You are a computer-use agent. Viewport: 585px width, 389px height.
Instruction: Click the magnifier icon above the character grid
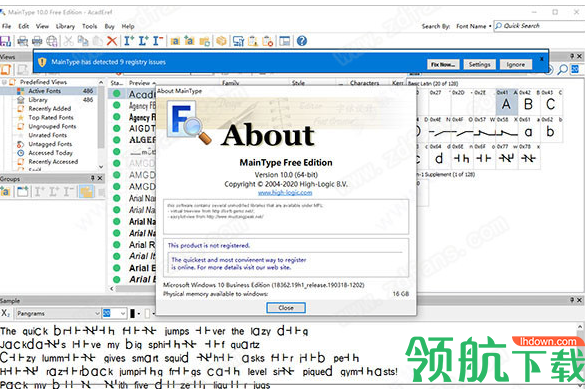point(562,69)
